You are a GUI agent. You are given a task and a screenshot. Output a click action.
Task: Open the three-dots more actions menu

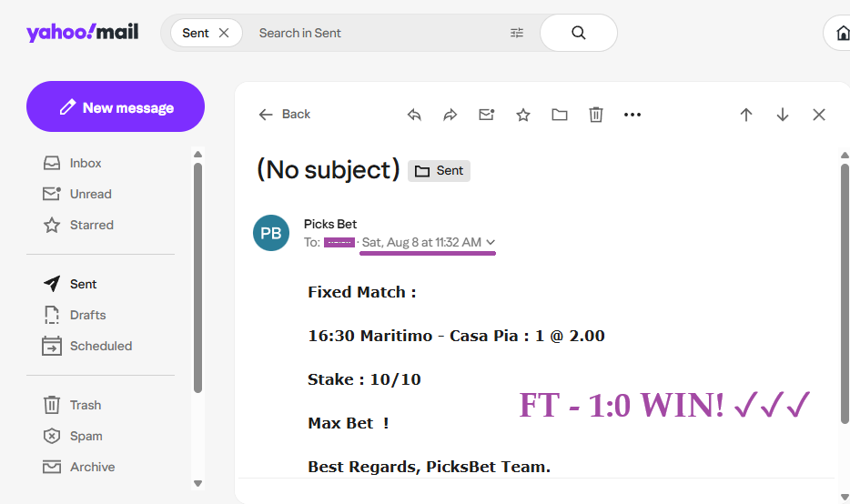point(632,115)
